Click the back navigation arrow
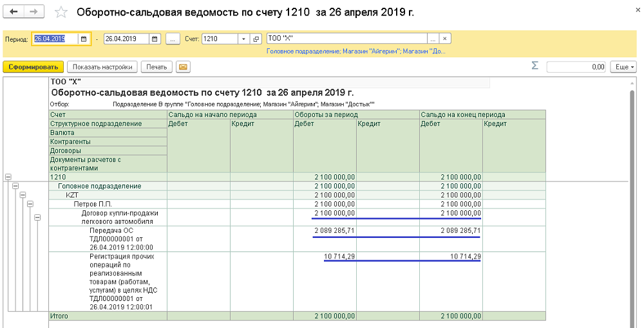This screenshot has height=328, width=644. tap(14, 12)
